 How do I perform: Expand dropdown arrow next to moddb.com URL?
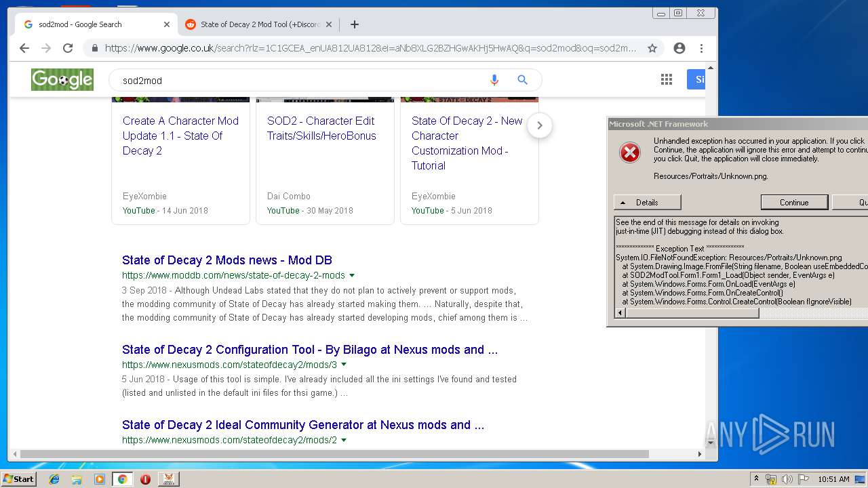(352, 276)
